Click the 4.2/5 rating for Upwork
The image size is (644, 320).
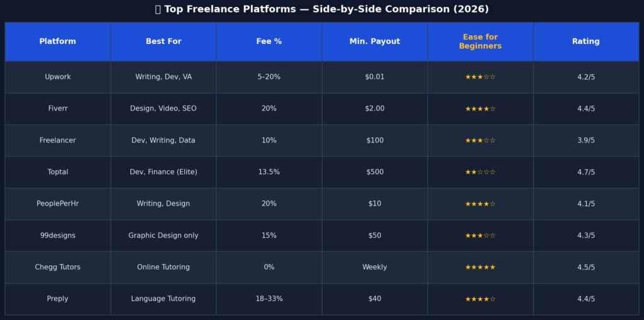(586, 77)
